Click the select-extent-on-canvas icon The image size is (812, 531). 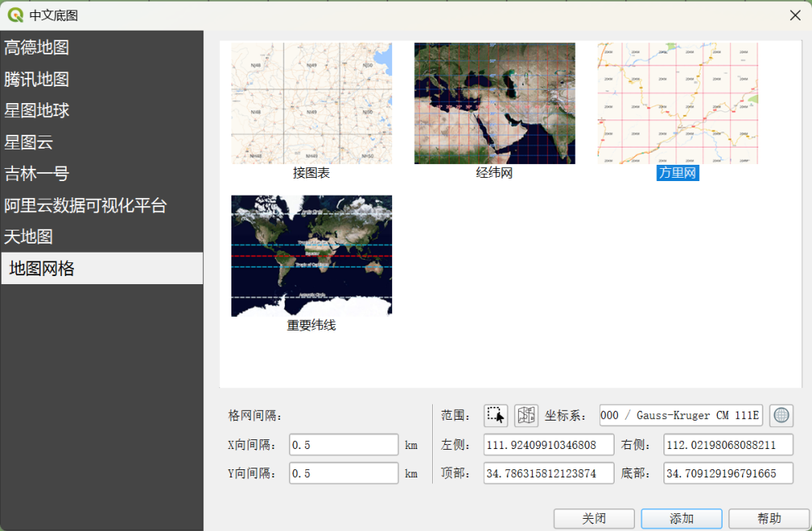coord(495,416)
